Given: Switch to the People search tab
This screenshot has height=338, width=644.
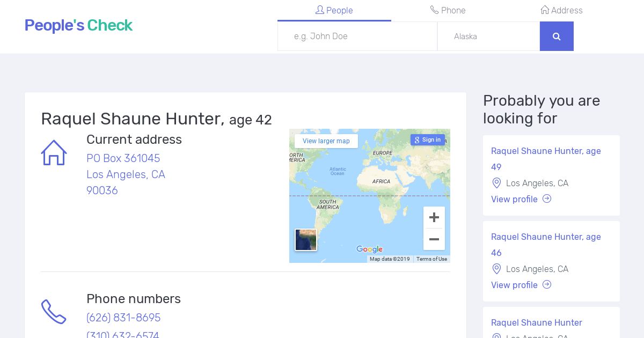Looking at the screenshot, I should pyautogui.click(x=334, y=10).
